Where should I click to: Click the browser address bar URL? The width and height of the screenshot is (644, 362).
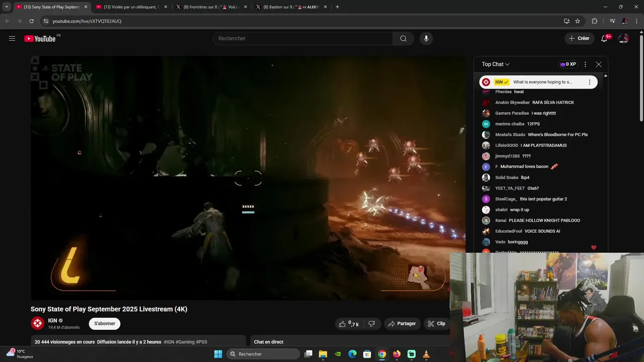[x=87, y=21]
